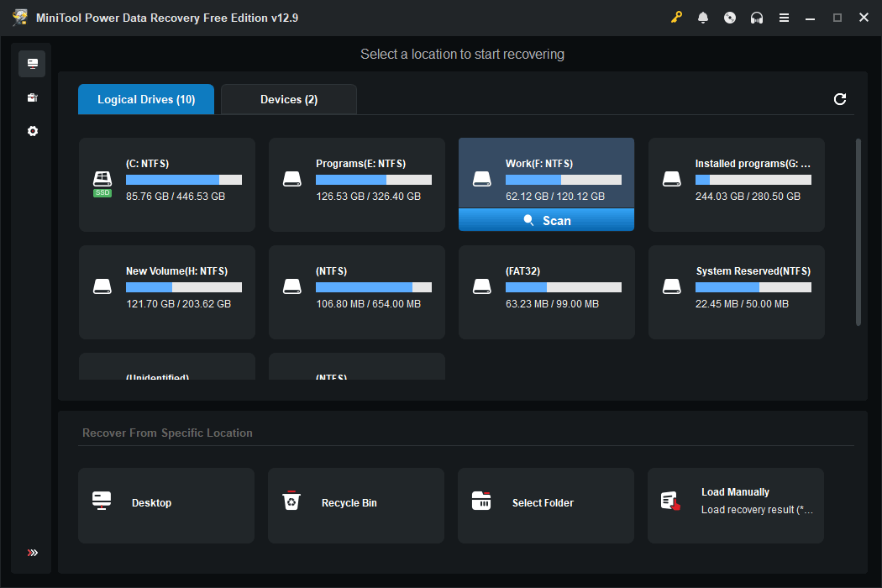Click '106.80 MB / 654.00 MB' text
Screen dimensions: 882x588
[369, 304]
